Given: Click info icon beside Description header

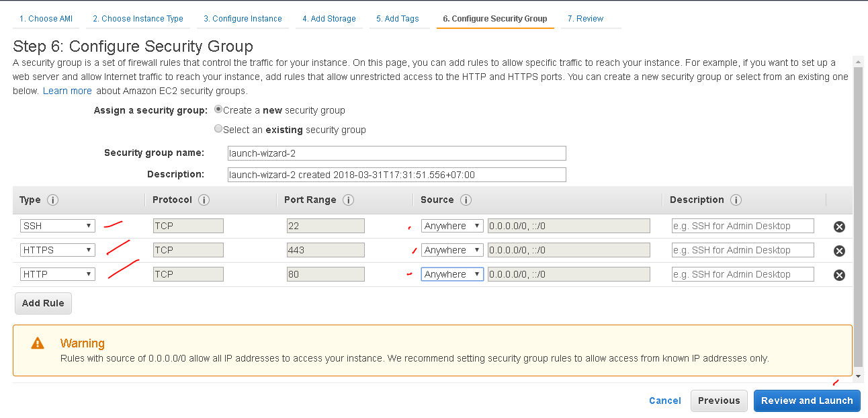Looking at the screenshot, I should click(x=736, y=200).
